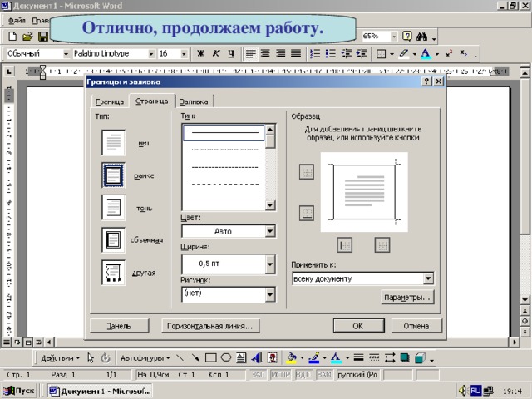Click the highlighter pen icon
This screenshot has height=399, width=532.
[404, 53]
